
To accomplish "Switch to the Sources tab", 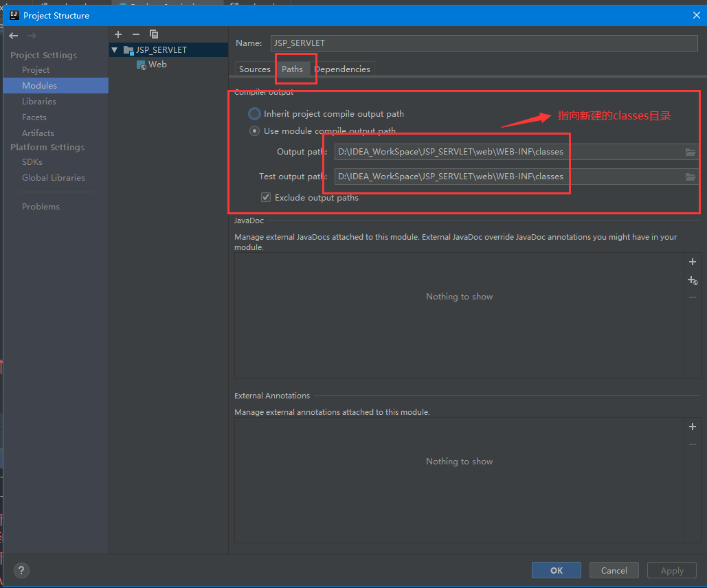I will coord(254,69).
